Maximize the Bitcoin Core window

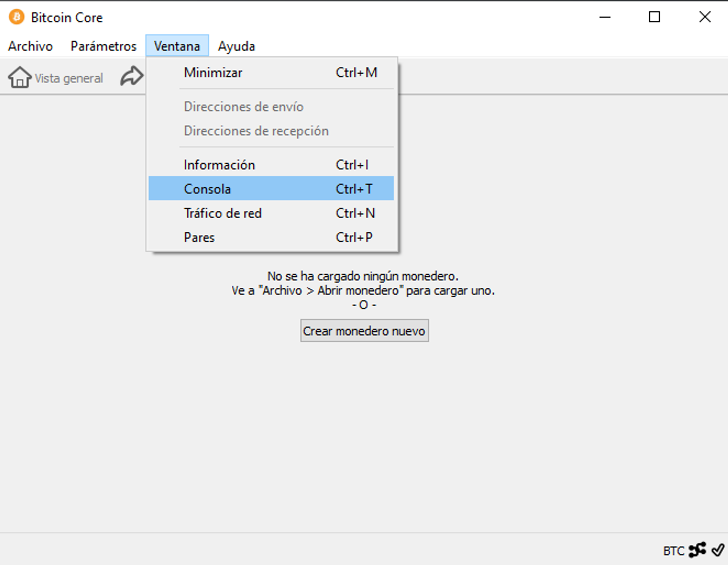pyautogui.click(x=654, y=17)
